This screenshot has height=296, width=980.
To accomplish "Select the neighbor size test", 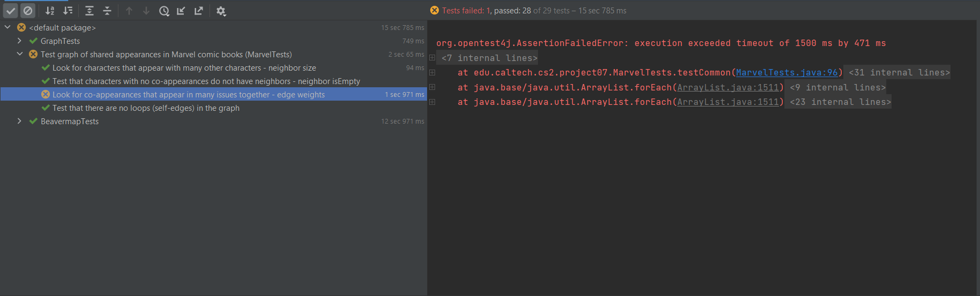I will (184, 68).
